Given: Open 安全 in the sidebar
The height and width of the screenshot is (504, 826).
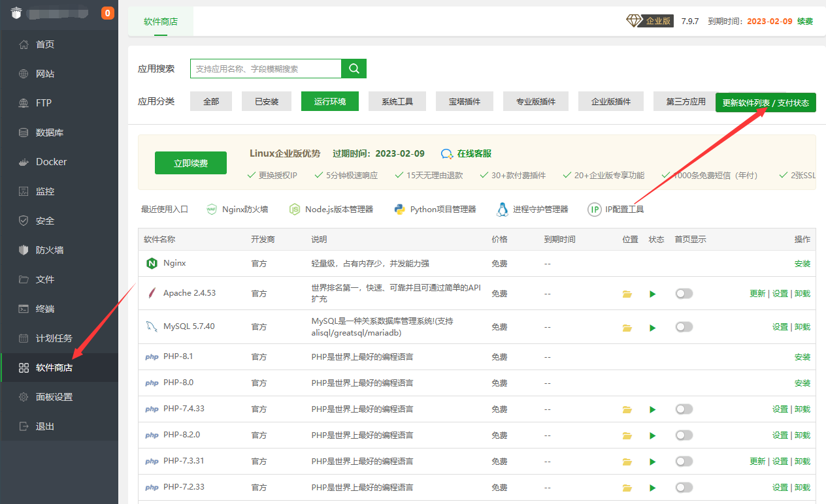Looking at the screenshot, I should (x=59, y=221).
